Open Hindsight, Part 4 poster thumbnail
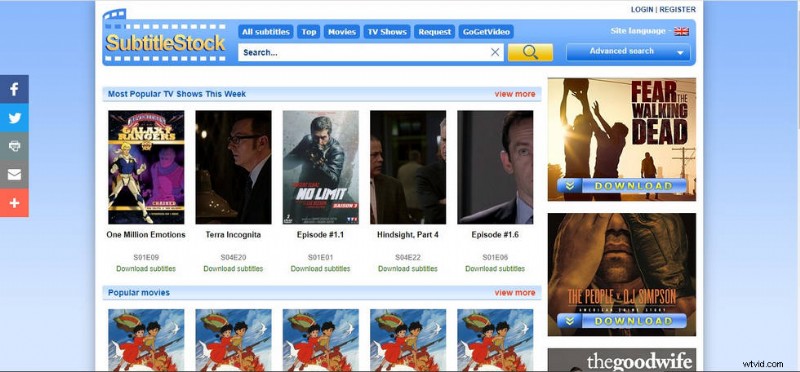 pos(408,167)
